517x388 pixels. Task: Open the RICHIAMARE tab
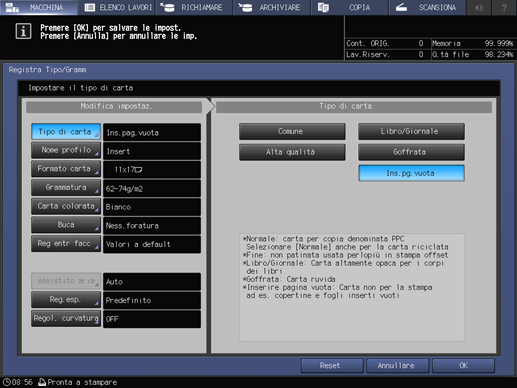(x=194, y=7)
